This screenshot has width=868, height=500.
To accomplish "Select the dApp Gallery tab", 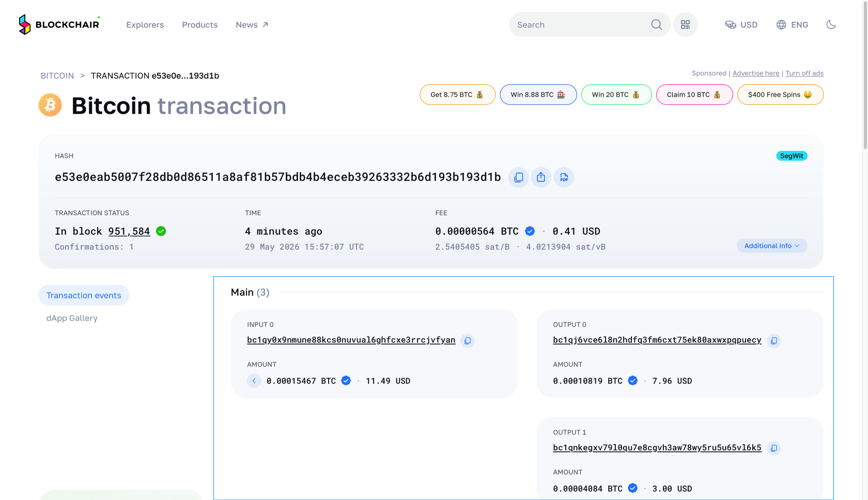I will pos(72,318).
